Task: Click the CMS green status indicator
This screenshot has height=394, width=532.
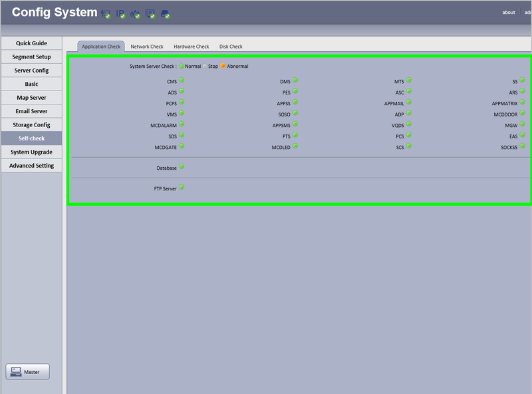Action: pyautogui.click(x=182, y=80)
